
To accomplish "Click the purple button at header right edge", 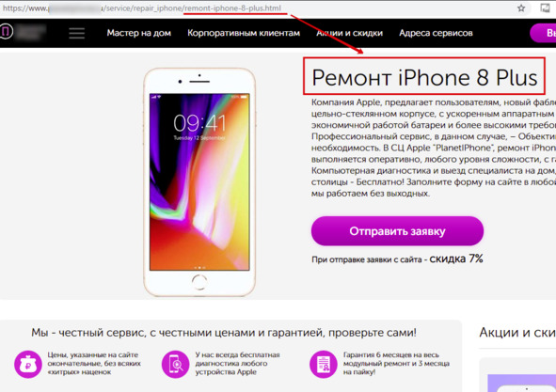I will 543,33.
